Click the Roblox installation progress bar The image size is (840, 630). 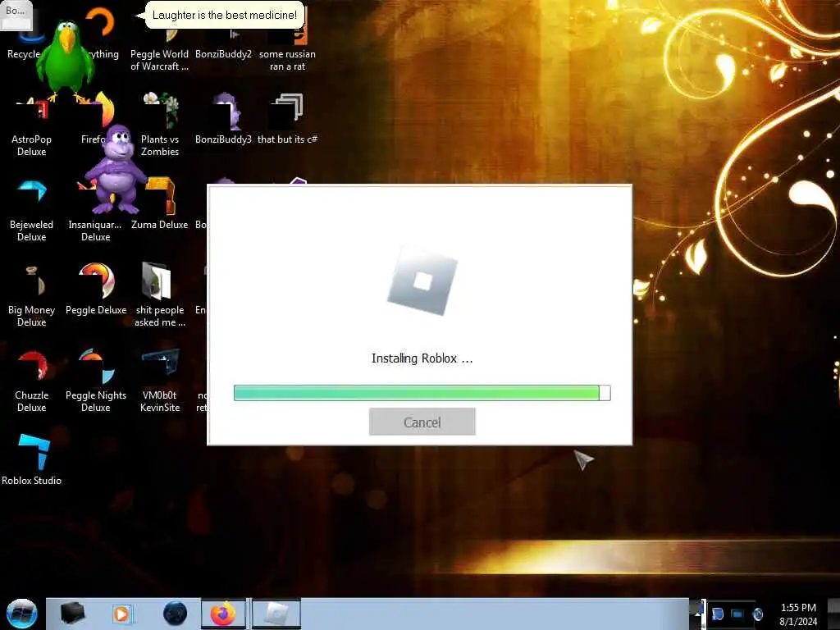(x=422, y=393)
